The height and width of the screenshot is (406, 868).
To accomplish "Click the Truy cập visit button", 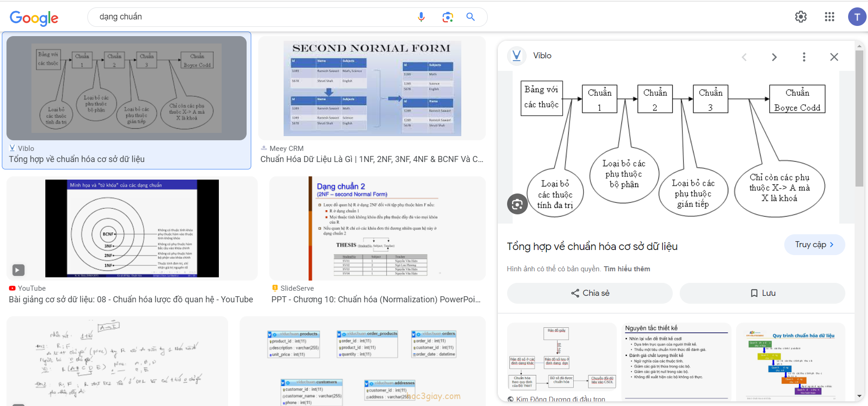I will click(x=814, y=244).
